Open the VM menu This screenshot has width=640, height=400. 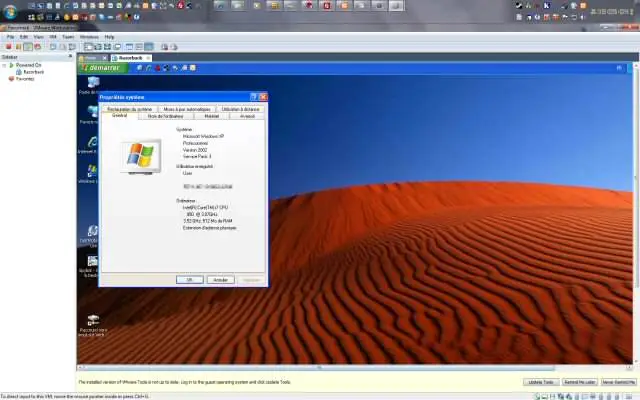point(53,37)
